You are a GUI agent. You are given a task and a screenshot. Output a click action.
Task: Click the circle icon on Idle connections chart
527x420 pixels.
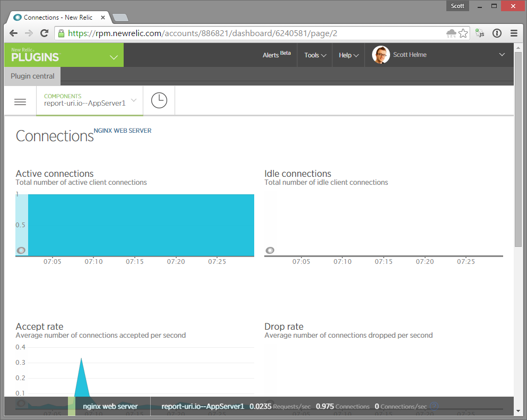(x=270, y=250)
